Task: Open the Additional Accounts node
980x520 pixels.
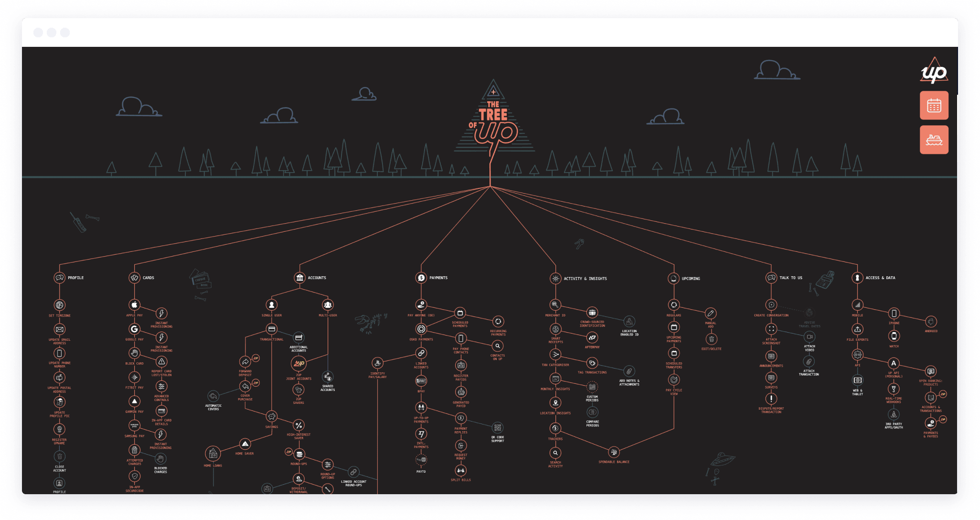Action: (298, 338)
